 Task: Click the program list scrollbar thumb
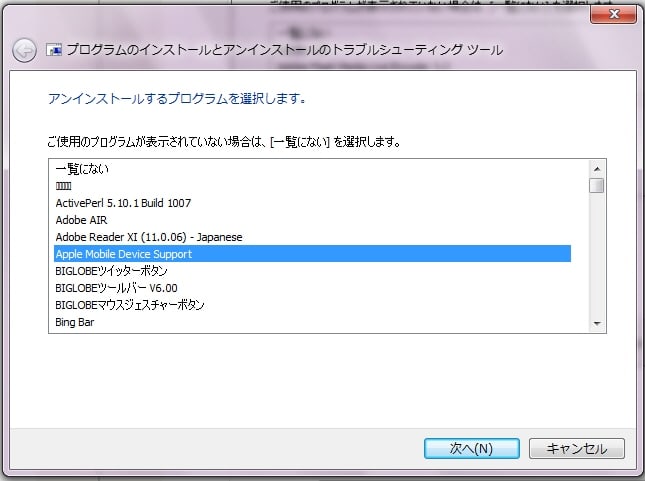pos(596,185)
